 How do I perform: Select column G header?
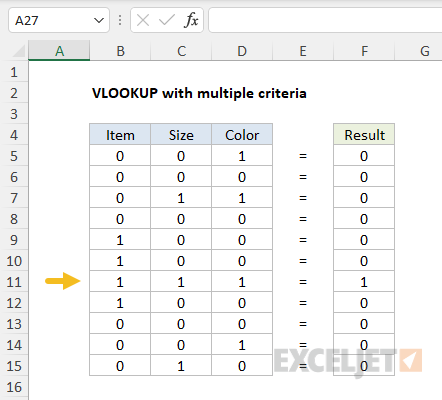click(x=419, y=51)
